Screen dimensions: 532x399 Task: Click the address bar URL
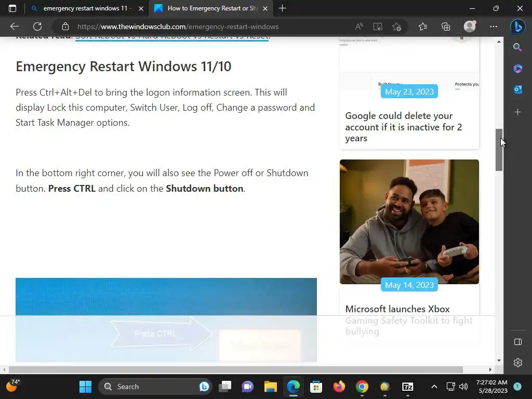click(178, 26)
